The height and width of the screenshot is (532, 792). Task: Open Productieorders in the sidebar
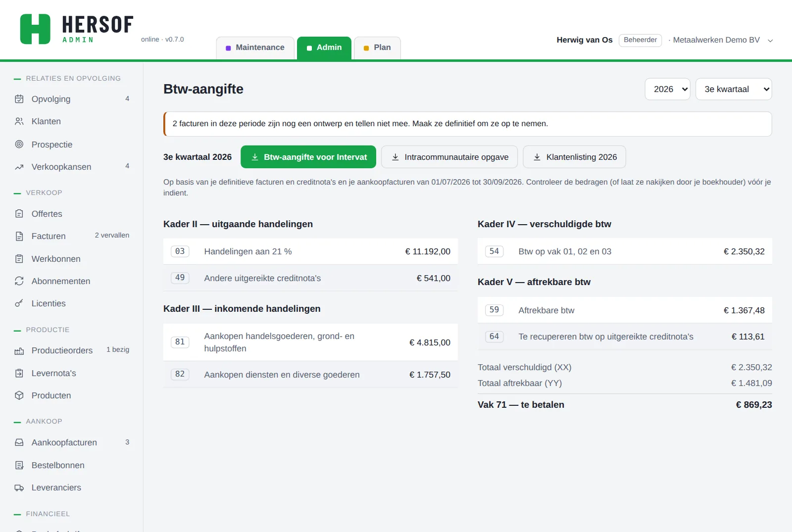(x=72, y=350)
